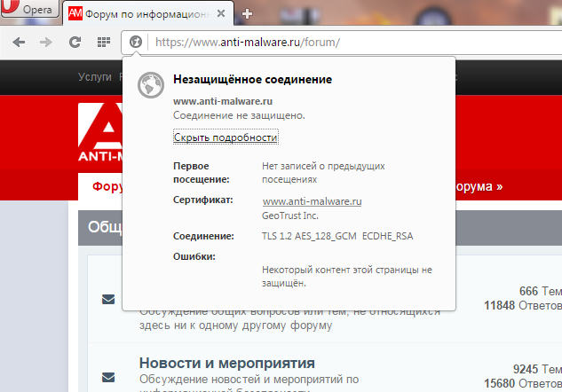Go forward with the forward arrow
This screenshot has width=562, height=392.
tap(46, 43)
